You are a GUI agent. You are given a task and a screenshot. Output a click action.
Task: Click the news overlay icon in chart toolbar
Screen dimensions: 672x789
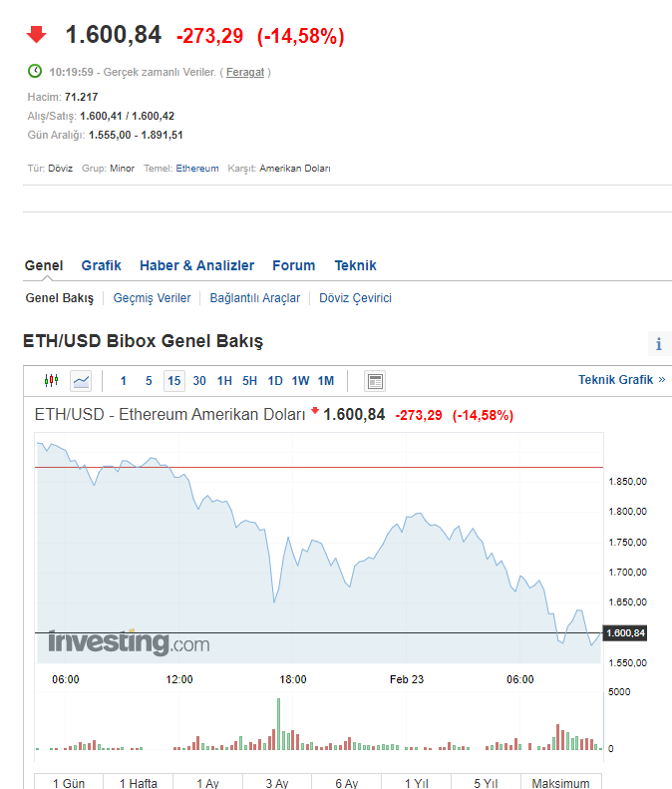[x=375, y=380]
